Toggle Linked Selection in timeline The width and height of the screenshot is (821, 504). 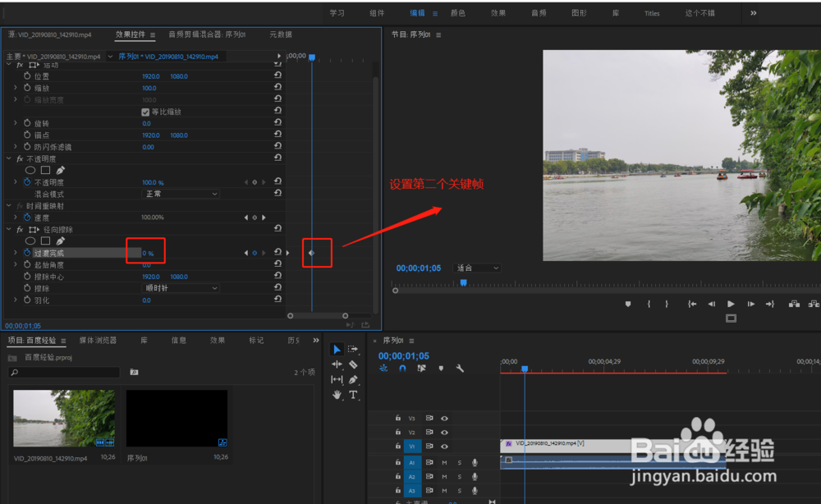[421, 369]
